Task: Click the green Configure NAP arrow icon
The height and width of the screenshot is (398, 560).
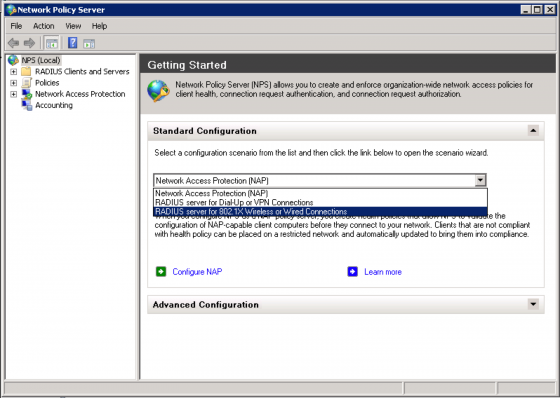Action: [161, 272]
